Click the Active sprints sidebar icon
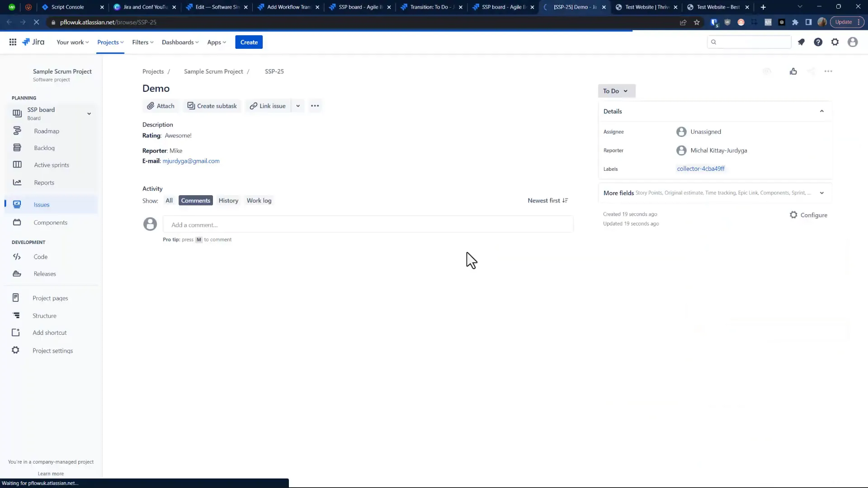The width and height of the screenshot is (868, 488). [x=17, y=165]
